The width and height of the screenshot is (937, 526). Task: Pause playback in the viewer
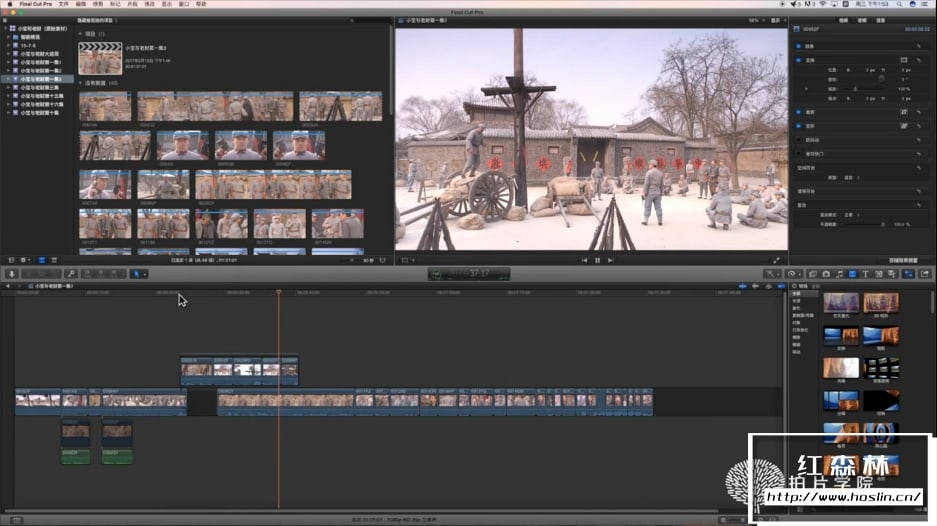click(598, 261)
